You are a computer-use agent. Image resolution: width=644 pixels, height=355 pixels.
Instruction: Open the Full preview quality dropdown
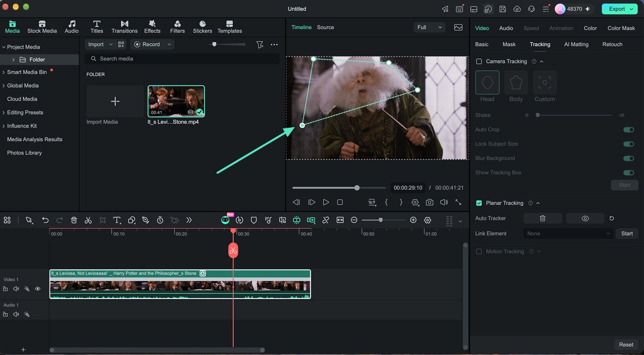429,28
